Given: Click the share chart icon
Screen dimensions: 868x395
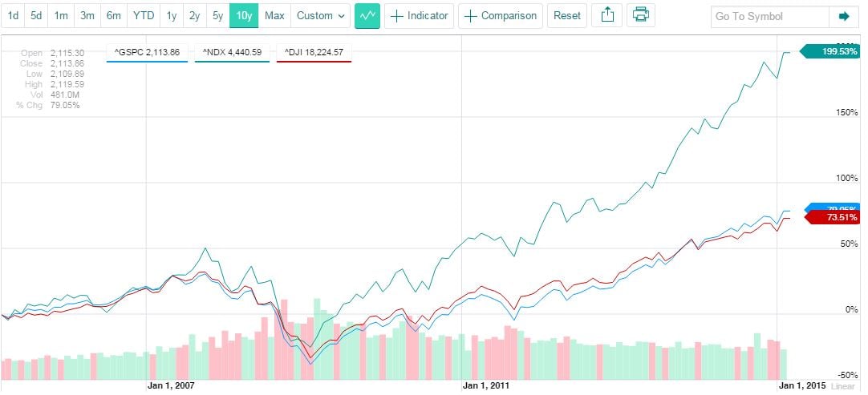Looking at the screenshot, I should click(607, 16).
